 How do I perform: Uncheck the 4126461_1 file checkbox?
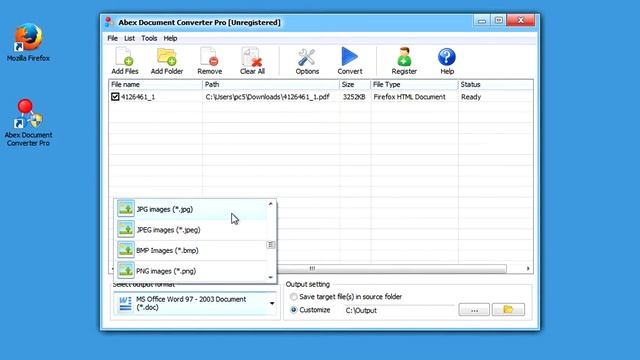pyautogui.click(x=115, y=97)
